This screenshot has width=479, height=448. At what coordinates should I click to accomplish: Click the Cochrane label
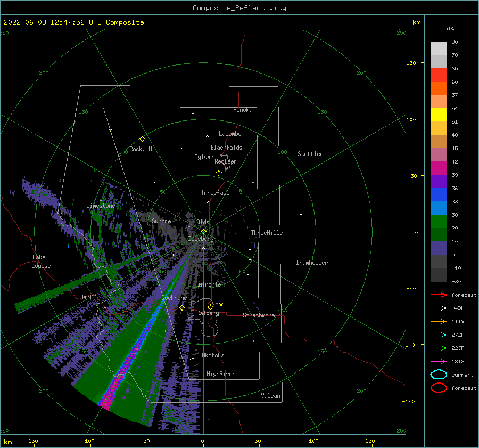pyautogui.click(x=174, y=298)
